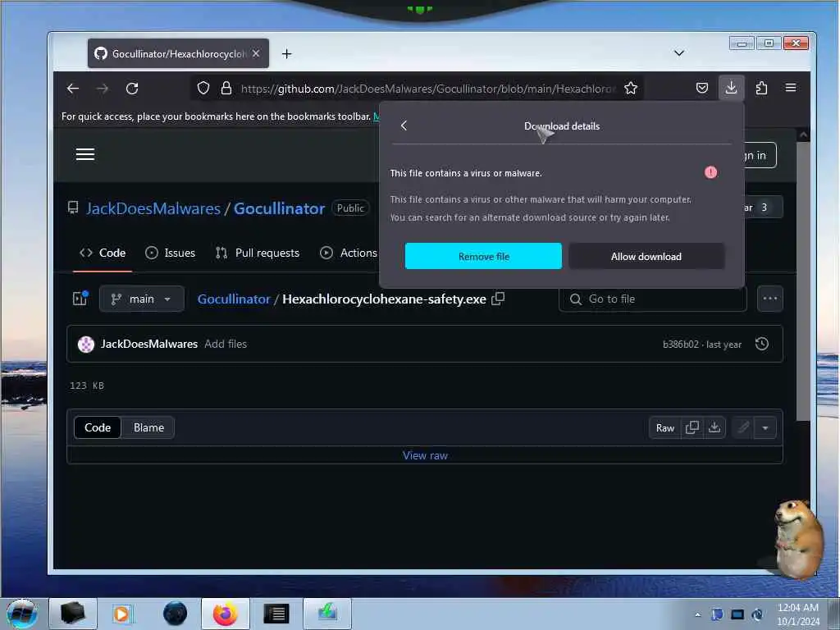Expand the list all tabs chevron
Viewport: 840px width, 630px height.
pyautogui.click(x=678, y=53)
